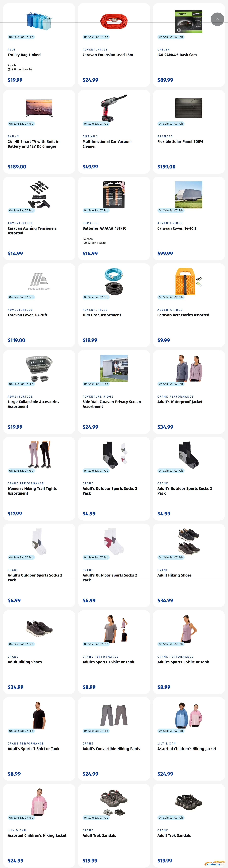Viewport: 228px width, 868px height.
Task: Click the $89.99 dash cam price
Action: coord(165,80)
